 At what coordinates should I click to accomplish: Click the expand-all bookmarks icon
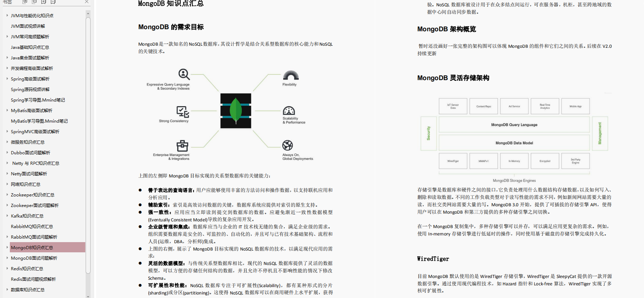point(25,2)
